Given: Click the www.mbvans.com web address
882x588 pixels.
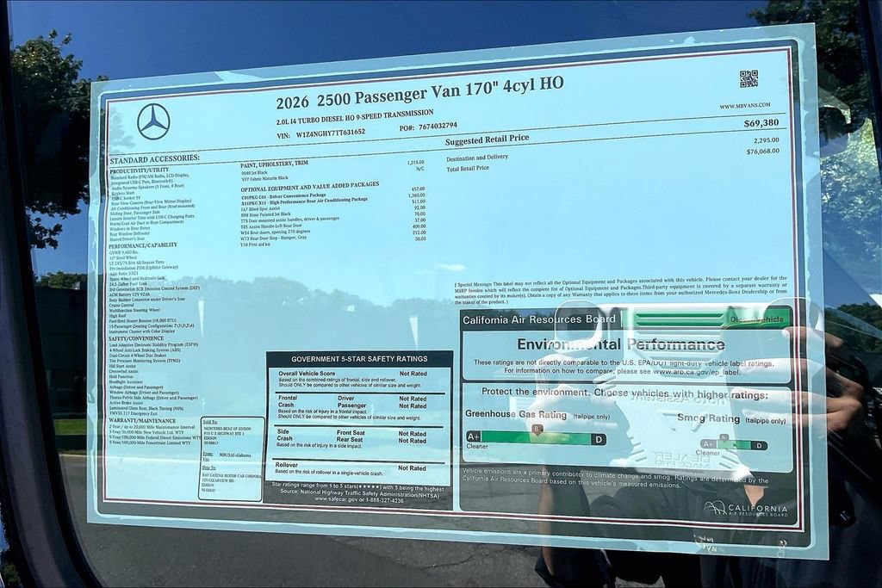Looking at the screenshot, I should point(745,106).
